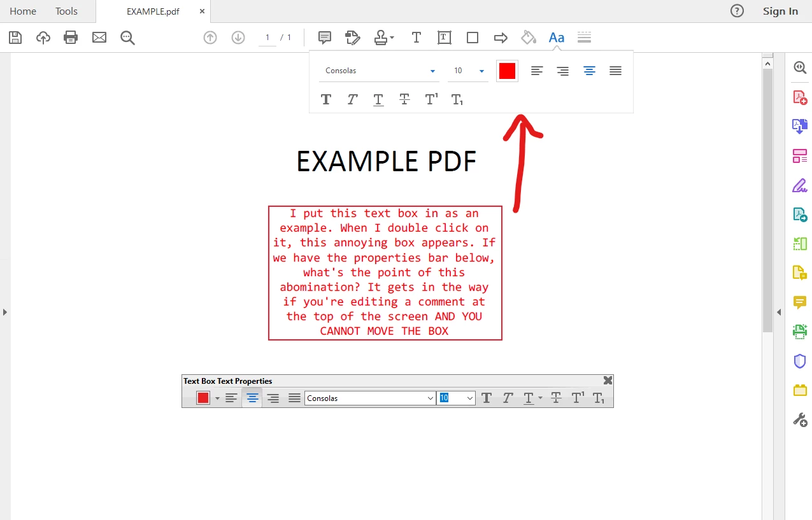Toggle bold in Text Box Text Properties bar
This screenshot has height=520, width=812.
click(487, 398)
